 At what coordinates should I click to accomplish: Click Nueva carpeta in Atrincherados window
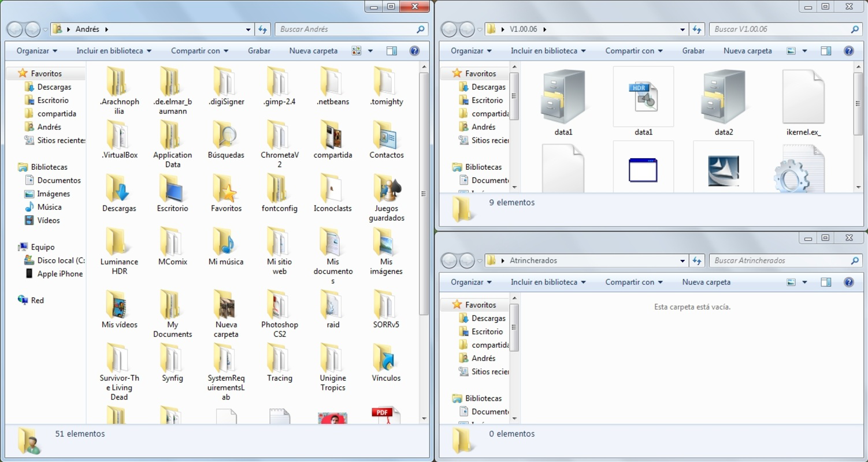706,282
